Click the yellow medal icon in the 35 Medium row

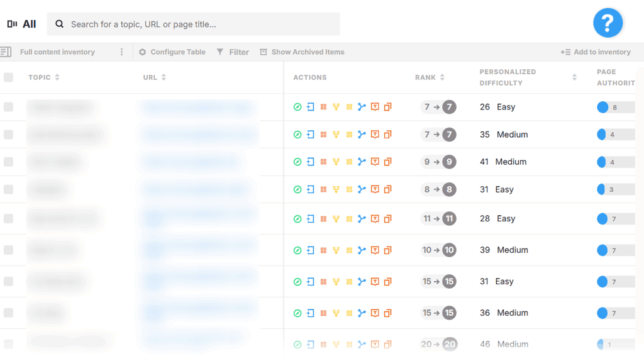pos(336,134)
